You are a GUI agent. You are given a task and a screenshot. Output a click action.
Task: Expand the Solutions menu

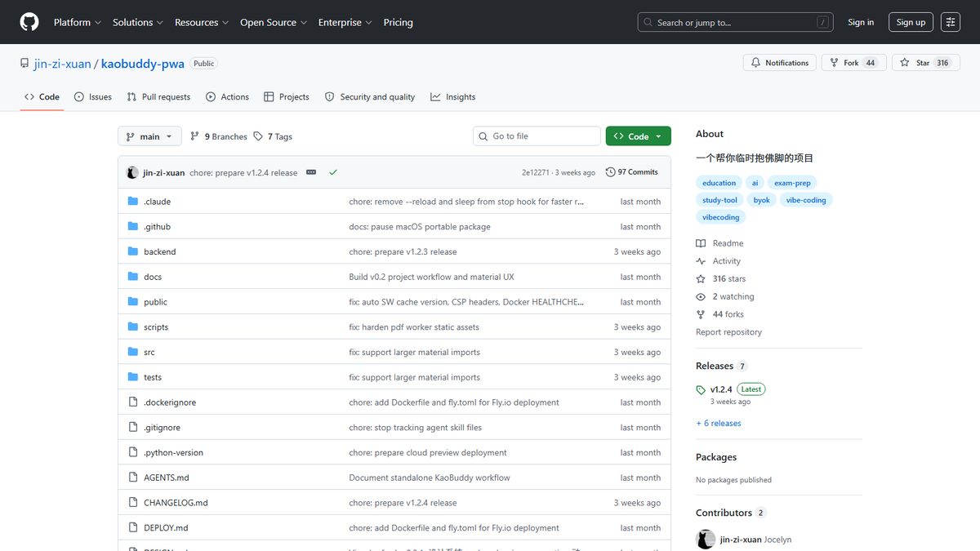point(138,22)
